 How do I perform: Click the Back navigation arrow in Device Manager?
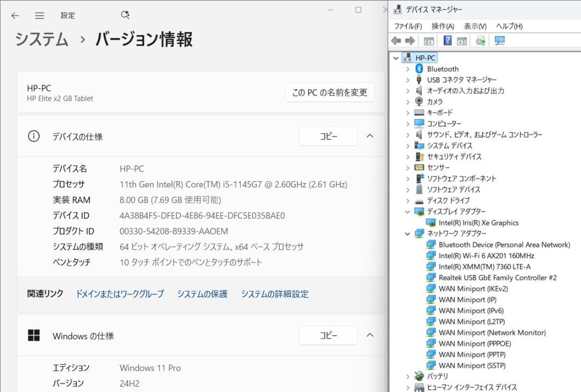coord(396,40)
